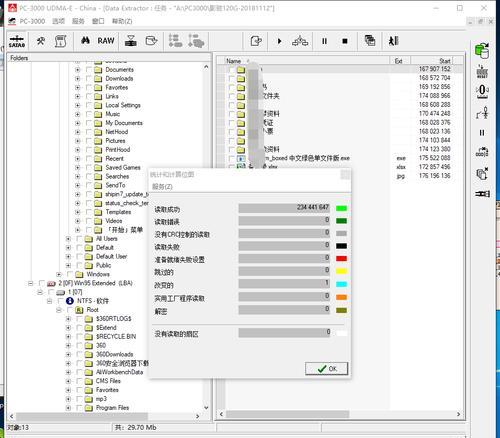The image size is (500, 438).
Task: Click the pause bars icon in right sidebar
Action: coord(482,132)
